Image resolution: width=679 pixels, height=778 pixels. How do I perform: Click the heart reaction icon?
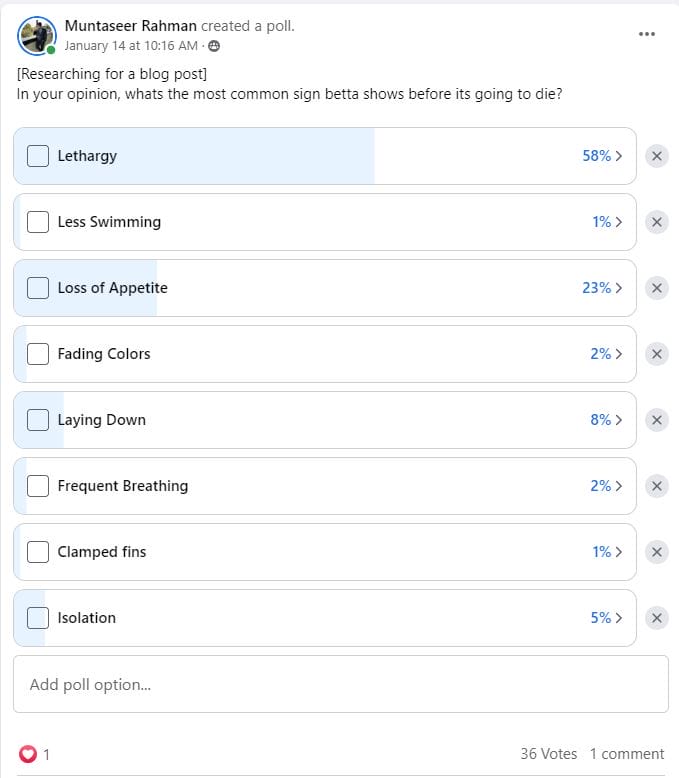pyautogui.click(x=28, y=754)
